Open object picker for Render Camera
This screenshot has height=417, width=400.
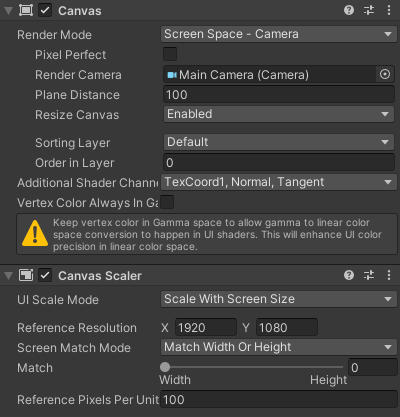pyautogui.click(x=385, y=74)
